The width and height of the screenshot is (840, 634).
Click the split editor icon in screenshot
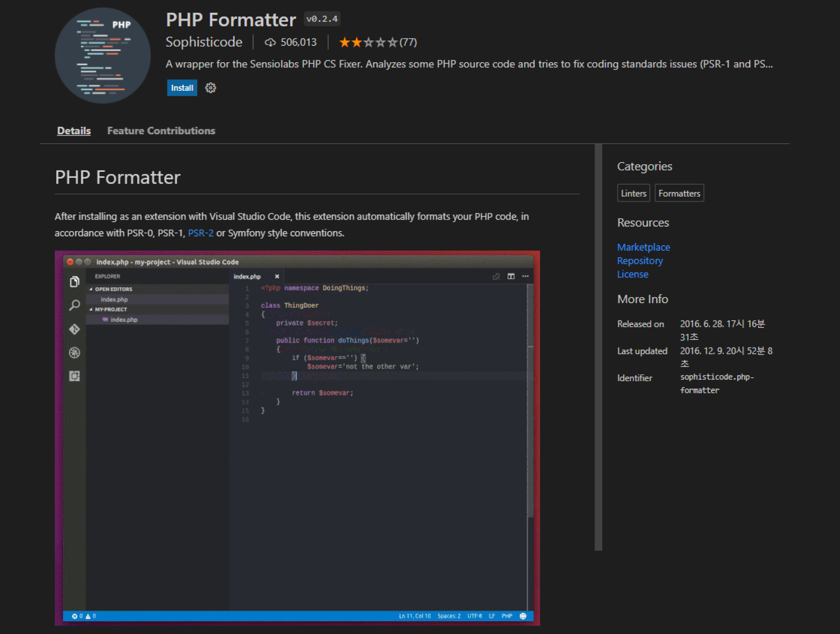click(x=511, y=276)
